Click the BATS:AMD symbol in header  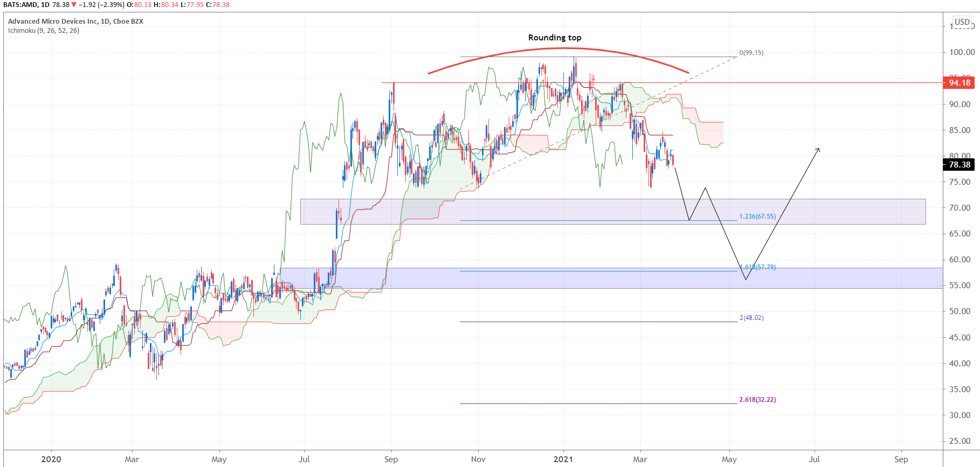tap(20, 5)
